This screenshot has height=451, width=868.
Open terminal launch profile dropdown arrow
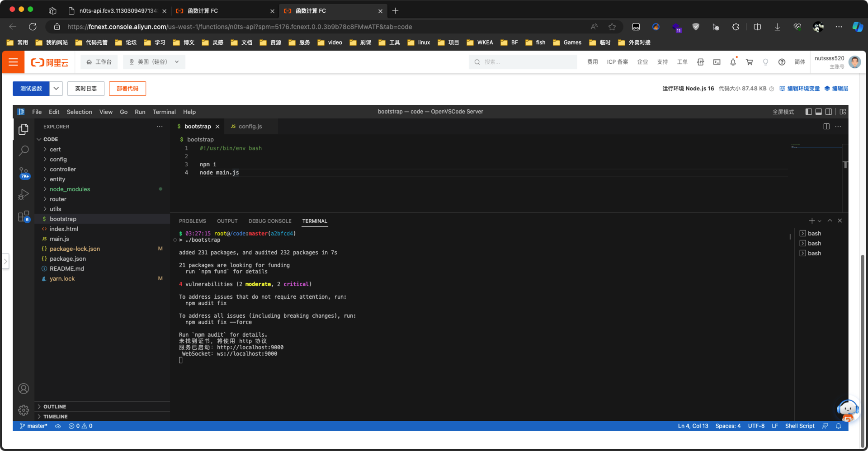click(x=820, y=221)
